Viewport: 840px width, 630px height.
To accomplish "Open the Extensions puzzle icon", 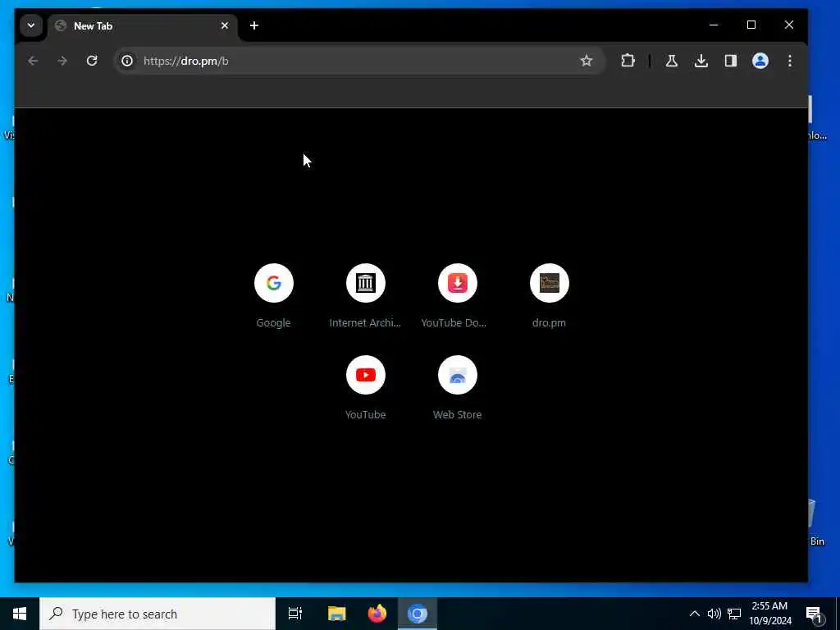I will coord(628,61).
